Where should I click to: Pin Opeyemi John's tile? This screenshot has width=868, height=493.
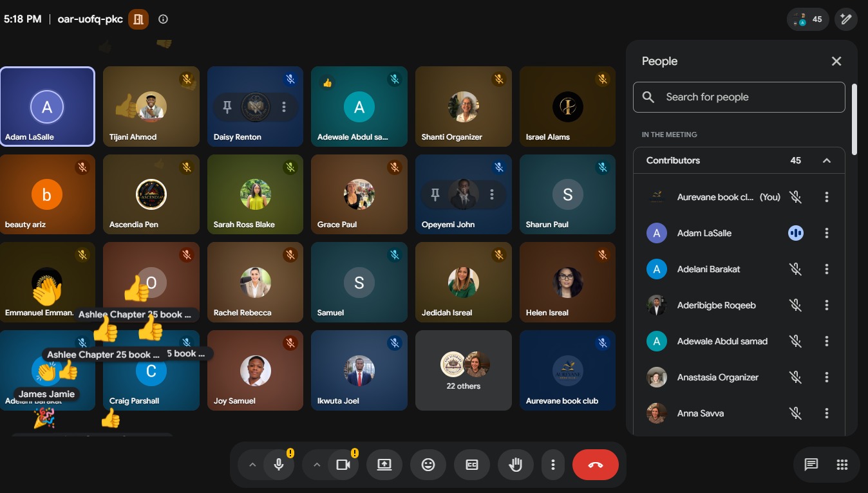[x=435, y=194]
